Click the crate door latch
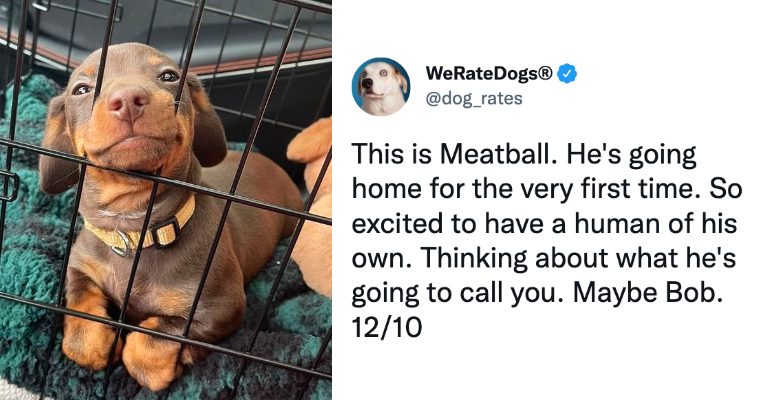760x400 pixels. click(8, 186)
